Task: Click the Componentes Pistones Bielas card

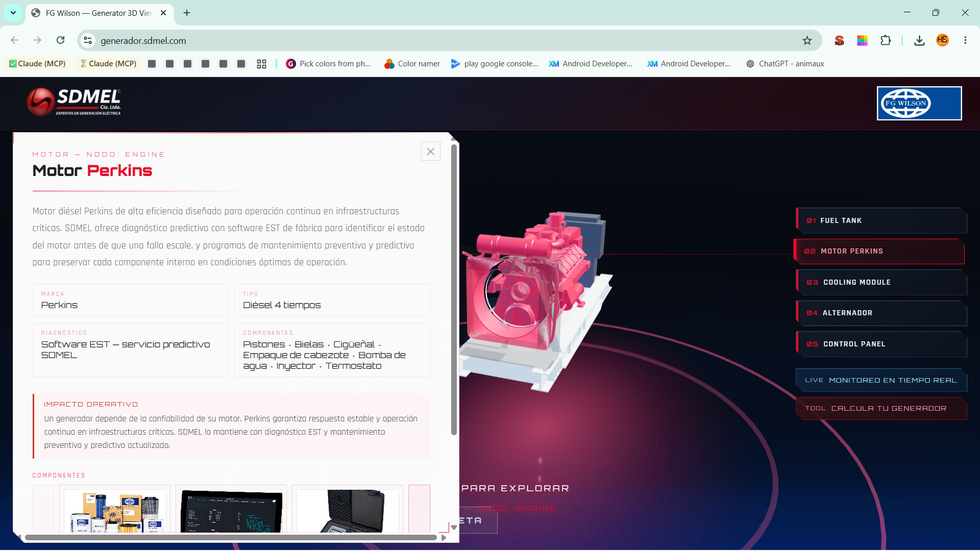Action: [x=332, y=350]
